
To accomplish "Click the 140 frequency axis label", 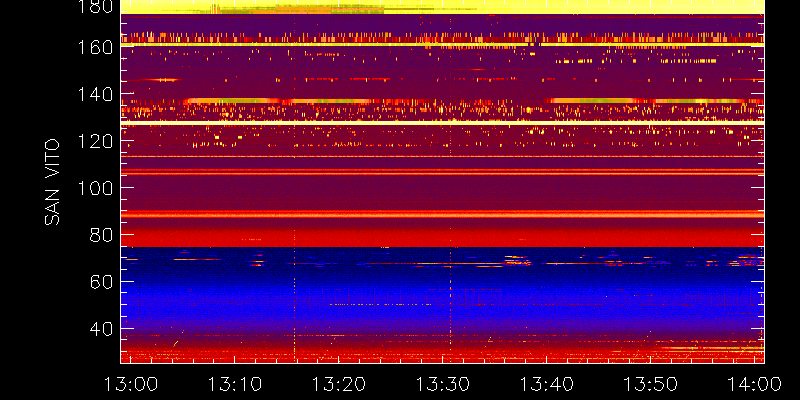I will [95, 94].
